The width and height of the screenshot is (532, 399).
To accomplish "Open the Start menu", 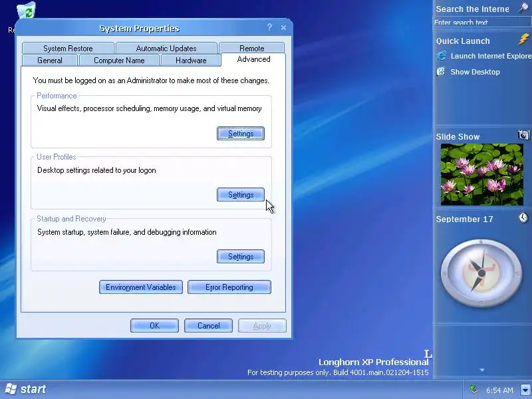I will click(26, 389).
